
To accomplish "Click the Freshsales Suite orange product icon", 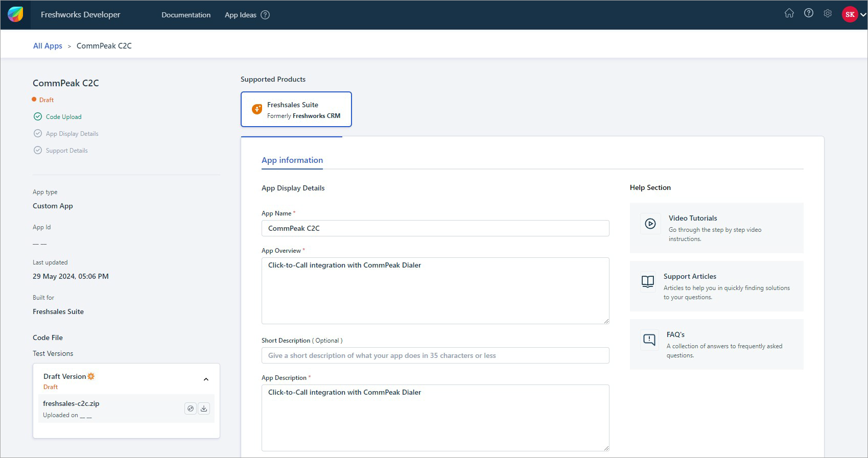I will (x=257, y=109).
